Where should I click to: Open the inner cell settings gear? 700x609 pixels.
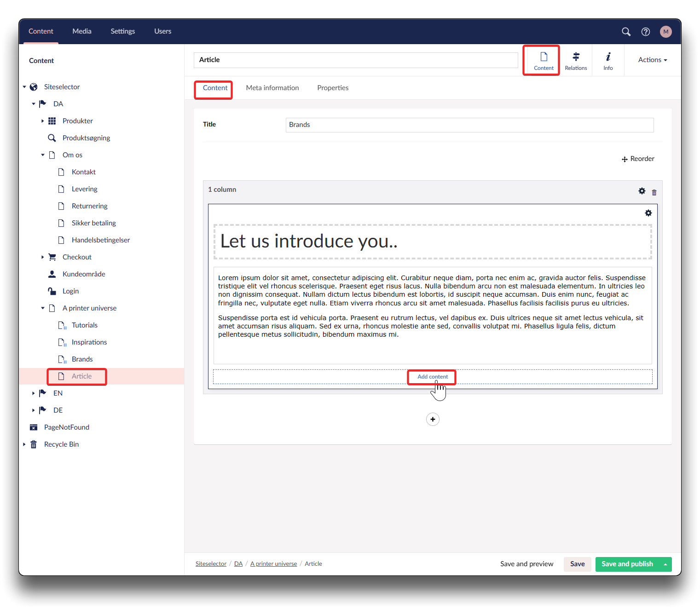point(648,213)
